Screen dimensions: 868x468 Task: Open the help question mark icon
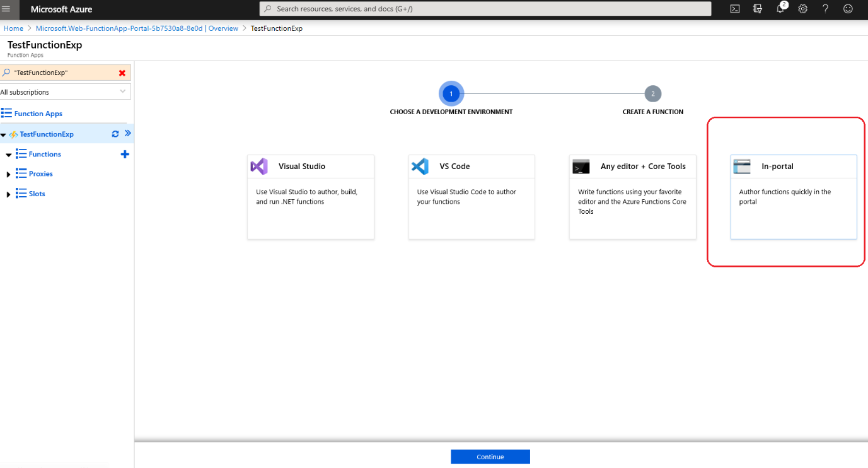tap(825, 9)
